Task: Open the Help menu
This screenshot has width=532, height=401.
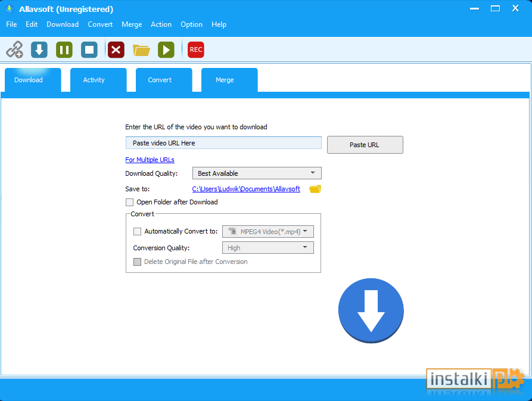Action: tap(219, 24)
